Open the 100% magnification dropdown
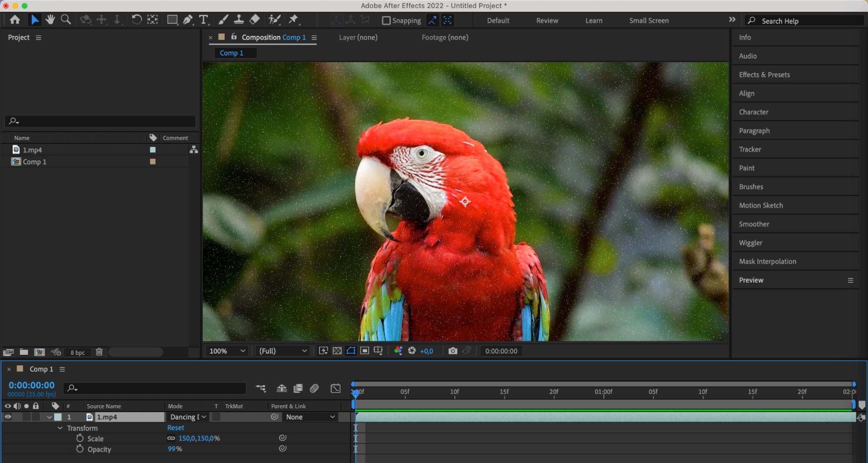The height and width of the screenshot is (463, 868). [x=227, y=351]
